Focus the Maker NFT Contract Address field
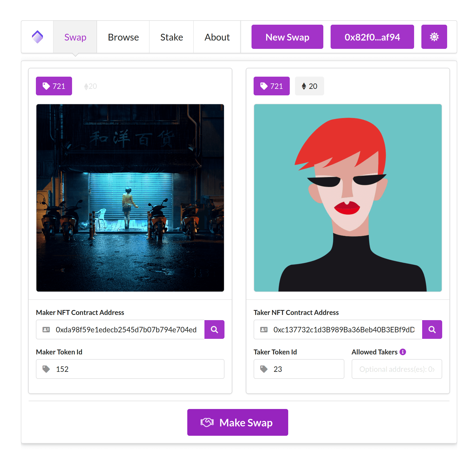Image resolution: width=476 pixels, height=462 pixels. point(126,329)
